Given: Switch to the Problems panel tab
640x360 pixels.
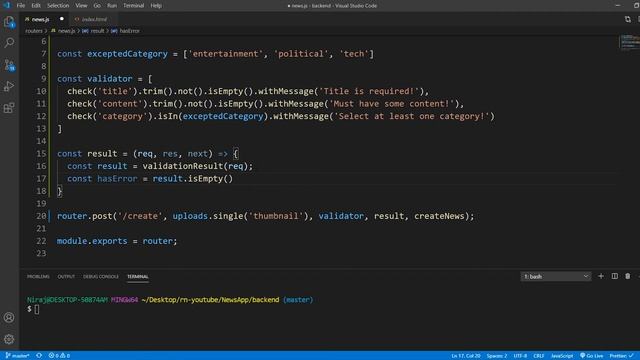Looking at the screenshot, I should pyautogui.click(x=38, y=277).
